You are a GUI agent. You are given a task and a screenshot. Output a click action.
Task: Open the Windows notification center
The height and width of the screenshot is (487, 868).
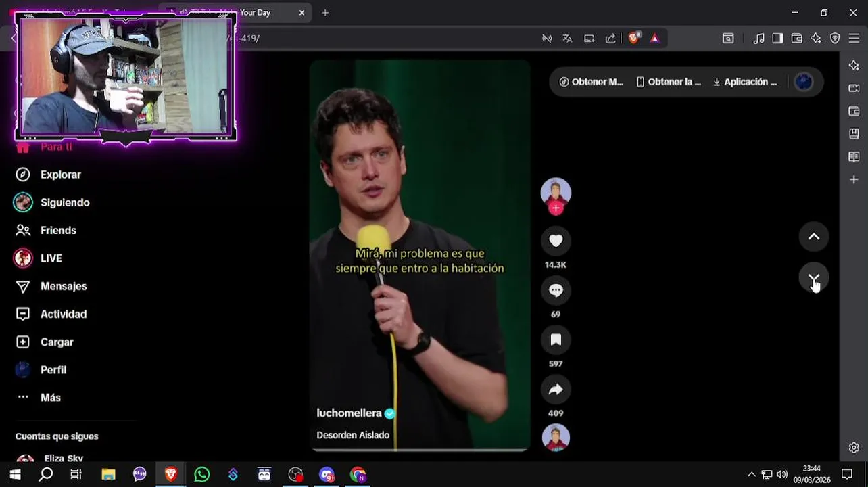click(x=847, y=474)
